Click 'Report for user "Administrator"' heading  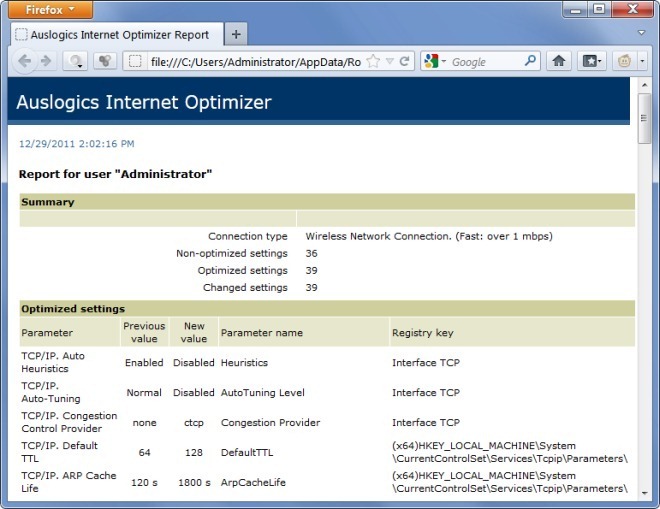point(115,174)
